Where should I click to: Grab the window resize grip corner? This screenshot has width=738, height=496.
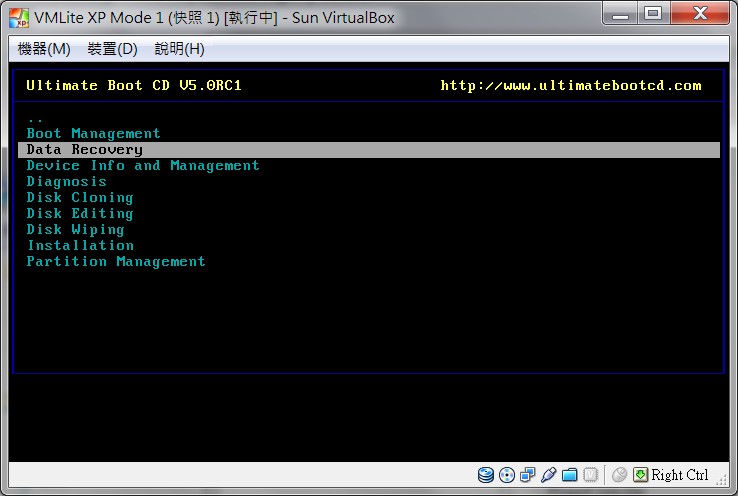pos(722,480)
